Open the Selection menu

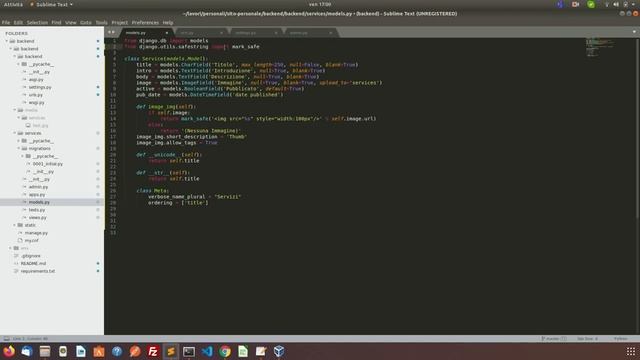pos(37,22)
